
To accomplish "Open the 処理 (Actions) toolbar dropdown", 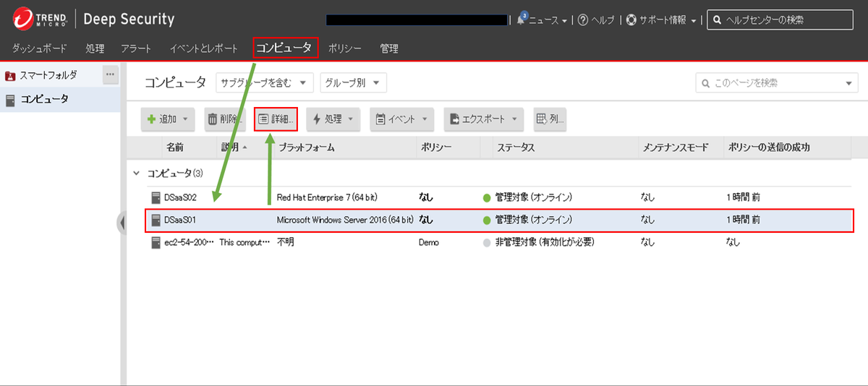I will click(333, 119).
